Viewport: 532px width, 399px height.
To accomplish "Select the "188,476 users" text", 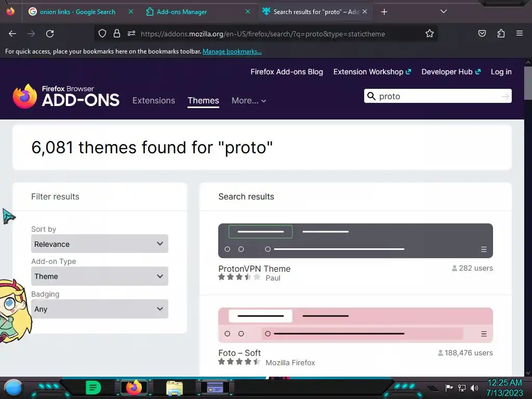I will tap(469, 353).
